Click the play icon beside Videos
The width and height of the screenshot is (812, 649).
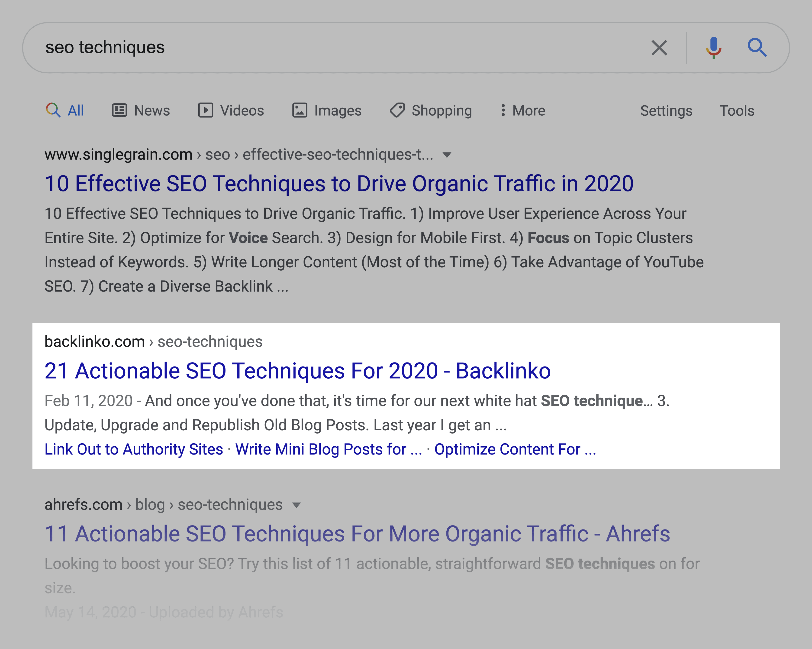click(x=206, y=110)
